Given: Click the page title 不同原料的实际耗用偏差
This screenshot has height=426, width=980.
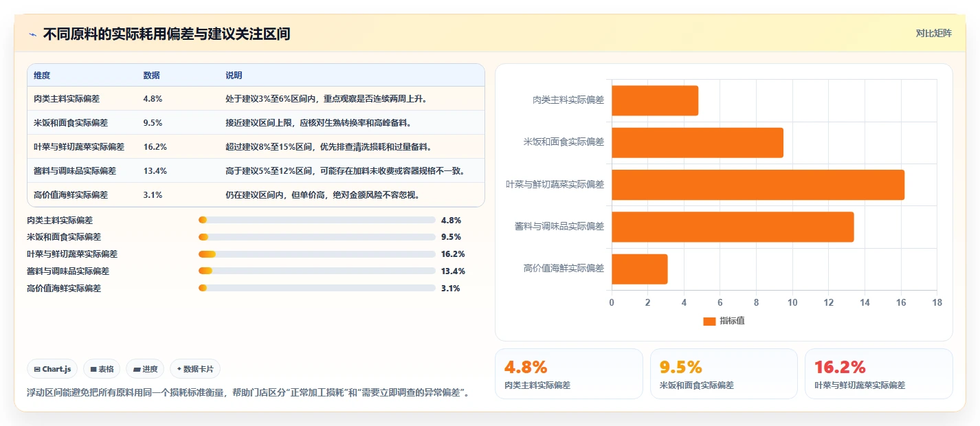Looking at the screenshot, I should [166, 34].
